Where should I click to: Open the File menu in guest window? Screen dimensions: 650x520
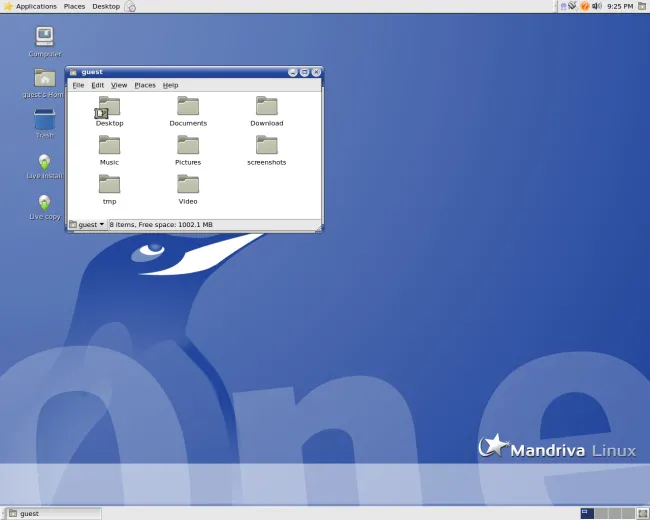(x=78, y=85)
